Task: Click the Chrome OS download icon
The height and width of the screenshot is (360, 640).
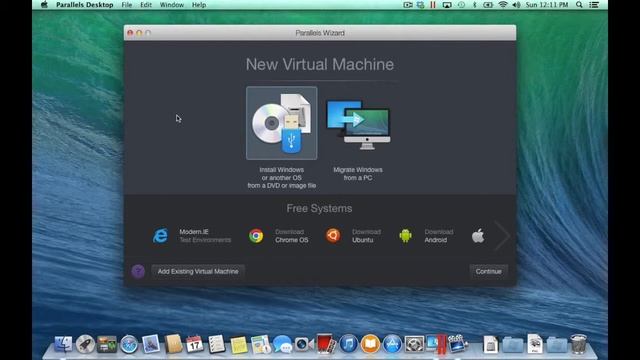Action: 256,236
